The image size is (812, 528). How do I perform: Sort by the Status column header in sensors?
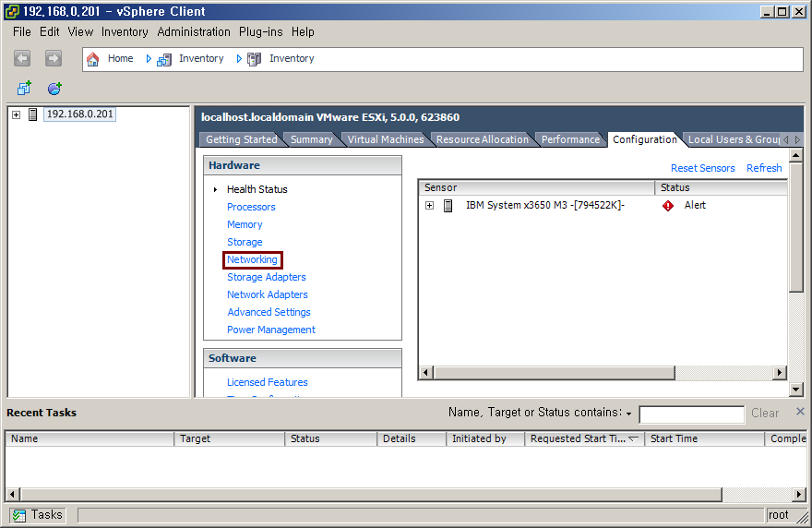[x=721, y=187]
